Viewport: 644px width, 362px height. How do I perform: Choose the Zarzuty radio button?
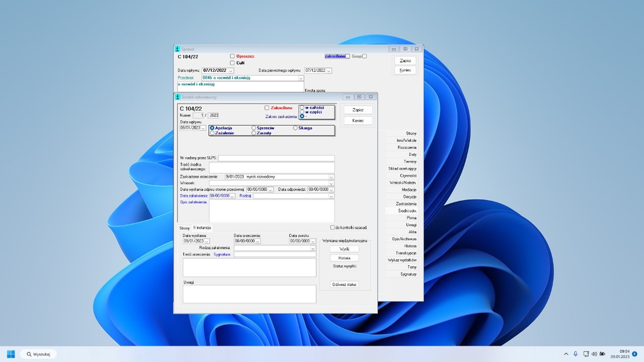(x=253, y=133)
